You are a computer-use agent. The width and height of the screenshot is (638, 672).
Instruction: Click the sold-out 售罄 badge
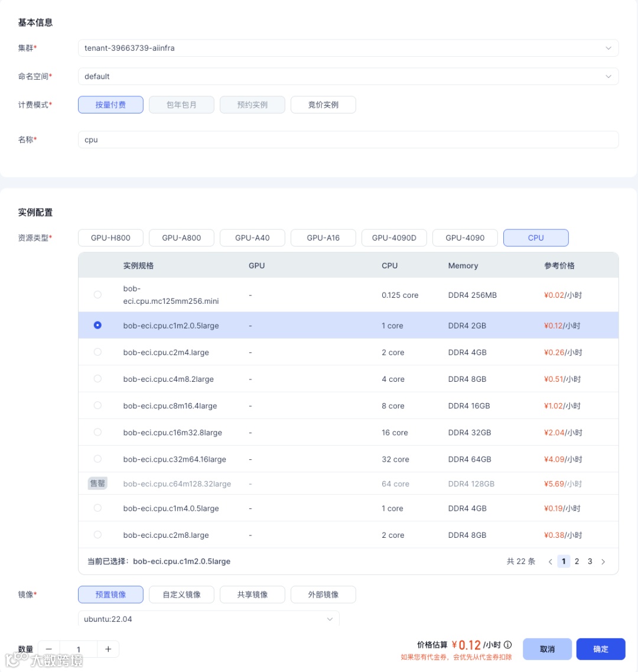tap(97, 483)
